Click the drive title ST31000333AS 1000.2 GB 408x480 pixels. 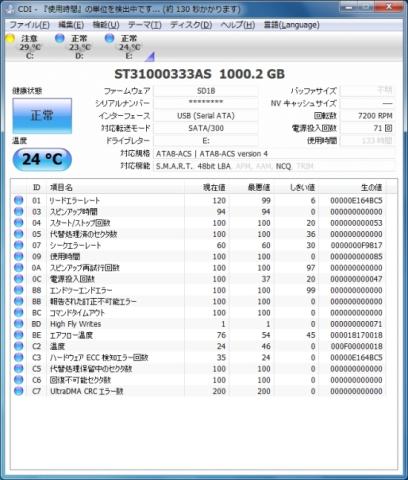point(199,74)
